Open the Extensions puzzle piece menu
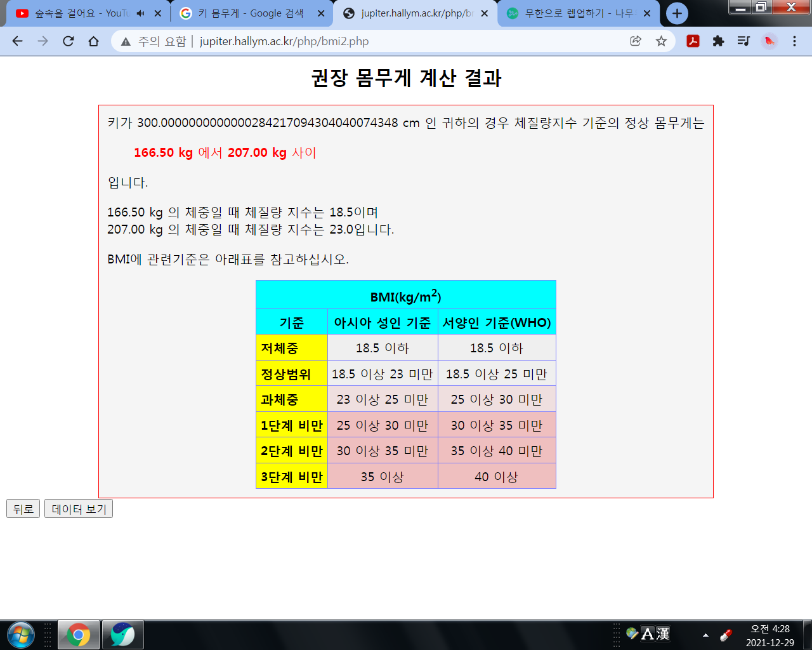This screenshot has height=650, width=812. [718, 41]
